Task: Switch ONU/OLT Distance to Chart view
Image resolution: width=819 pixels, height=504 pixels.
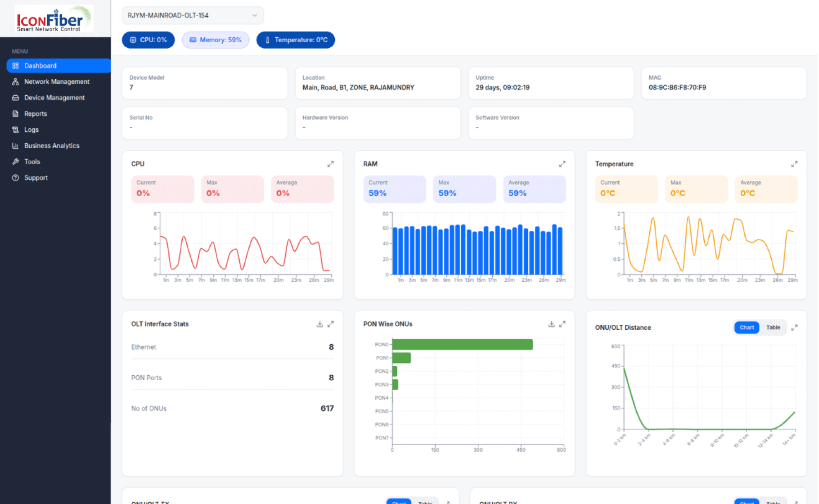Action: pyautogui.click(x=747, y=328)
